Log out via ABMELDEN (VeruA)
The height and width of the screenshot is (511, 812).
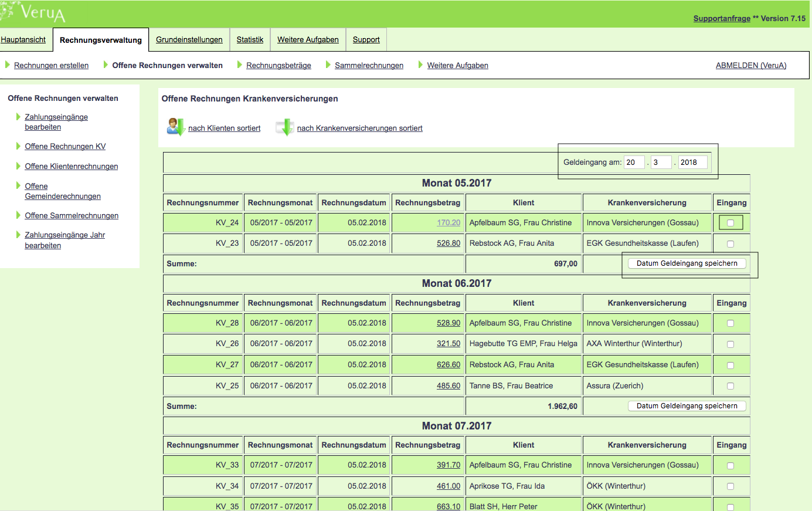pyautogui.click(x=750, y=65)
